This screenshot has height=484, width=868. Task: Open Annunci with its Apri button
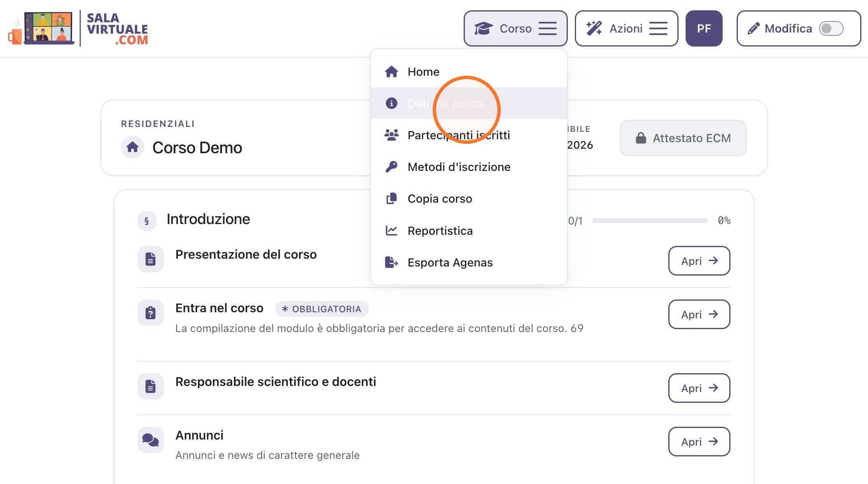[699, 442]
